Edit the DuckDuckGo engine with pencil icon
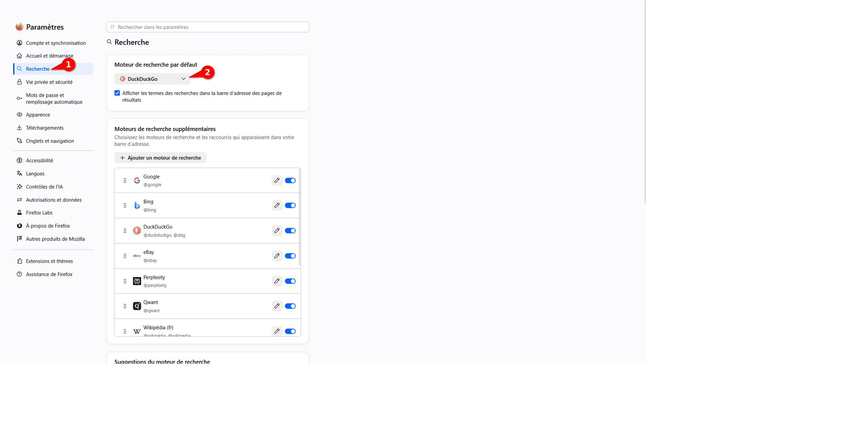Screen dimensions: 868x437 277,230
